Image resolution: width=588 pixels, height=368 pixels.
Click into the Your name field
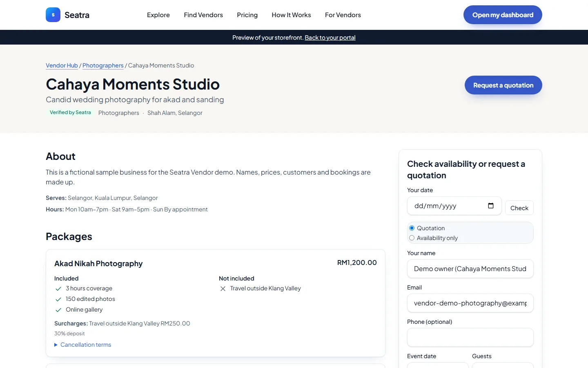(470, 269)
